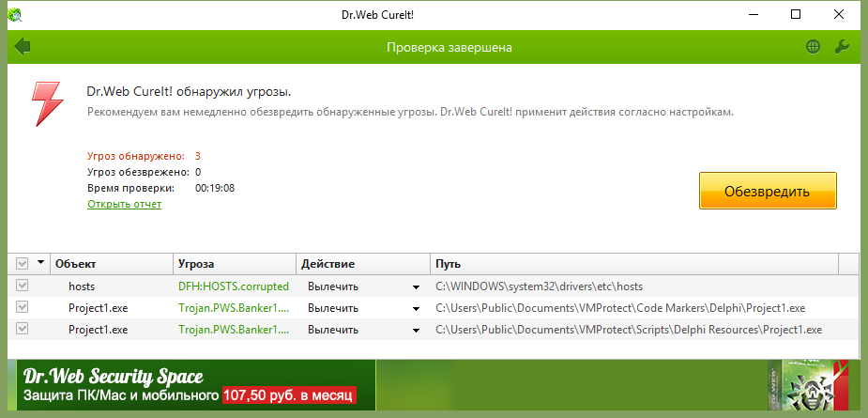Click the green back arrow icon
Viewport: 868px width, 418px height.
[x=23, y=47]
